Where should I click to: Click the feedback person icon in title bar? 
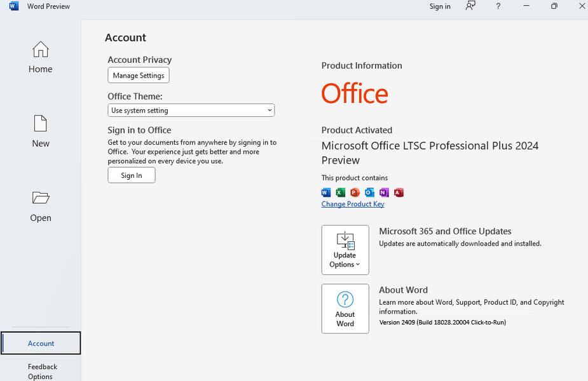[470, 6]
